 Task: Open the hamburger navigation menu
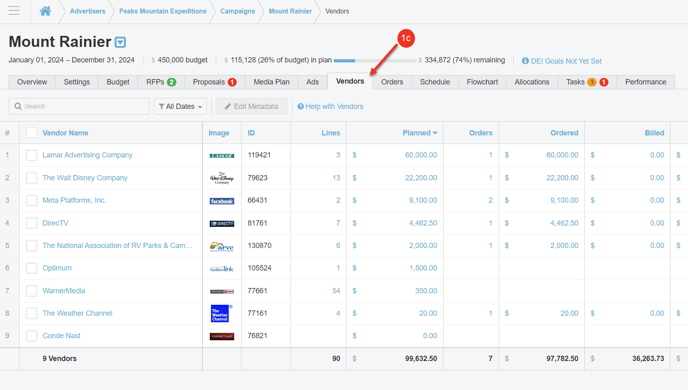coord(14,11)
